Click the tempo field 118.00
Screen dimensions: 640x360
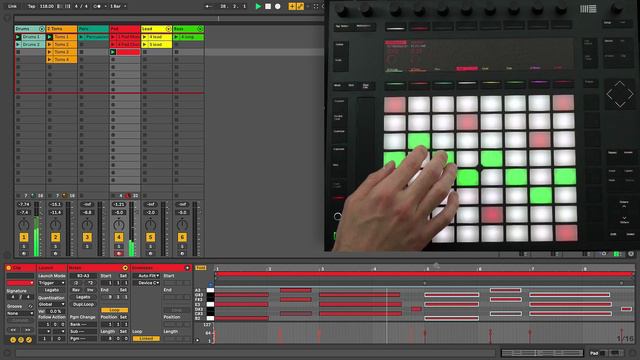click(x=46, y=6)
